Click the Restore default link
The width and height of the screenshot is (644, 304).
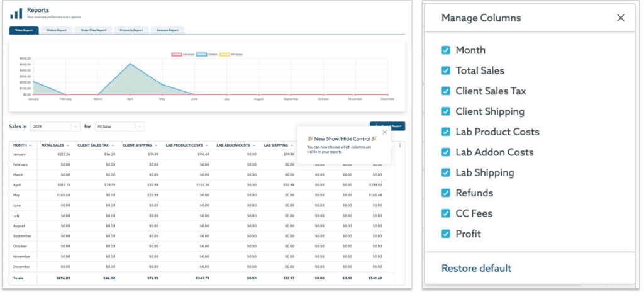(x=477, y=268)
